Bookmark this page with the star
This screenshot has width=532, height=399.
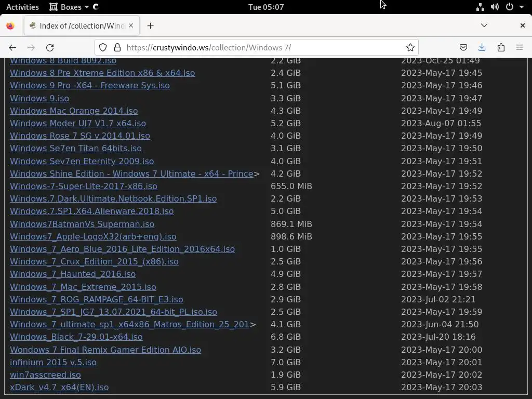[410, 47]
